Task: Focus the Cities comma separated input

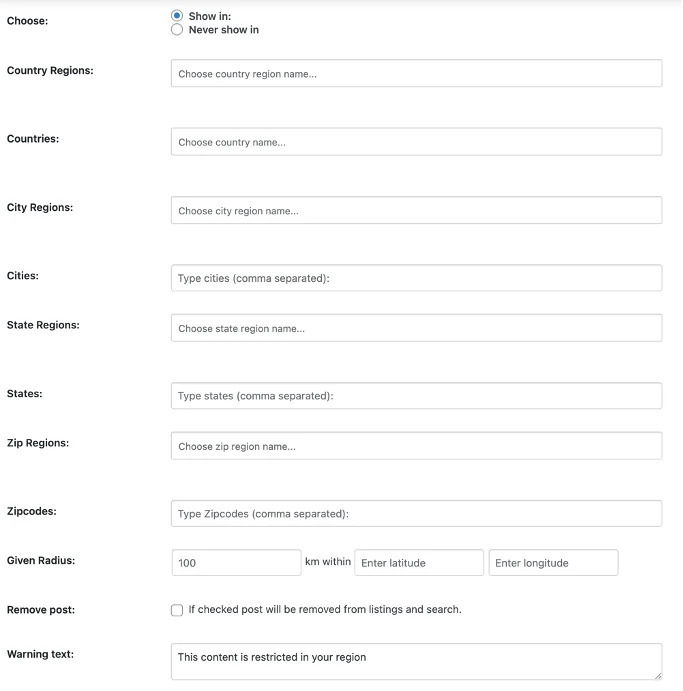Action: pyautogui.click(x=416, y=278)
